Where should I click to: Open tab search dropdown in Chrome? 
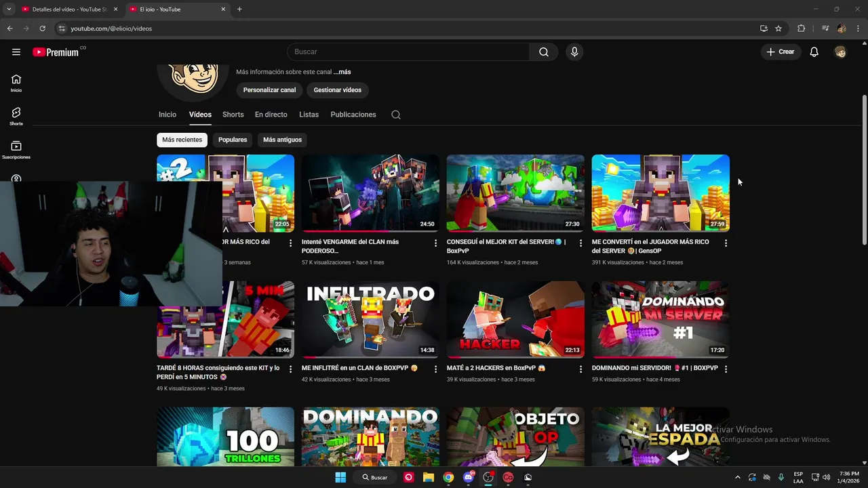tap(9, 9)
